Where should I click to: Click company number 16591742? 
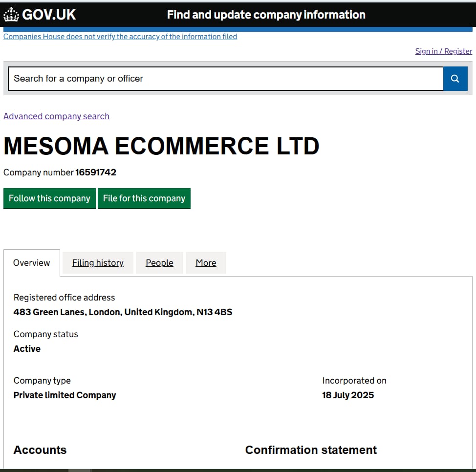pyautogui.click(x=96, y=172)
